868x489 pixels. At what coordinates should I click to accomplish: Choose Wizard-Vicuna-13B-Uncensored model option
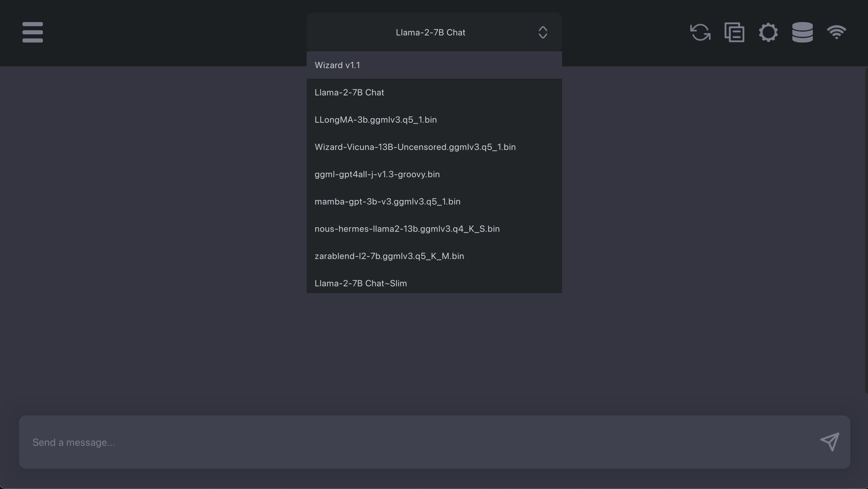pyautogui.click(x=434, y=147)
